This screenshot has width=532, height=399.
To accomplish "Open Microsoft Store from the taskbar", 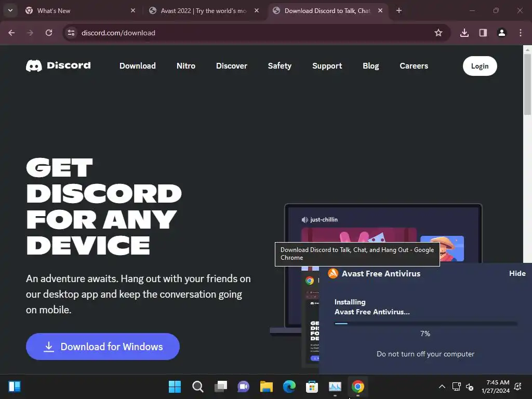I will [x=312, y=387].
